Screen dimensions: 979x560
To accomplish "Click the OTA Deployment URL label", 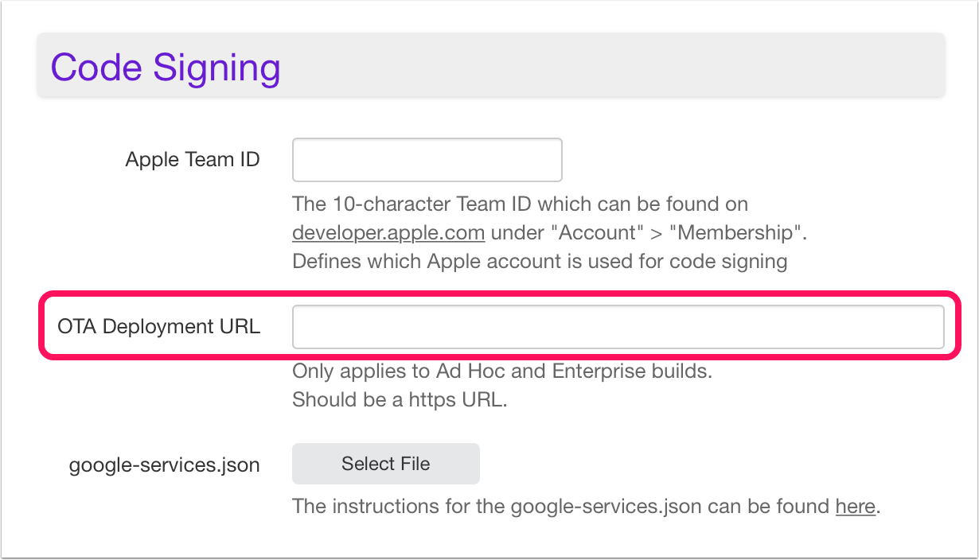I will click(x=158, y=326).
